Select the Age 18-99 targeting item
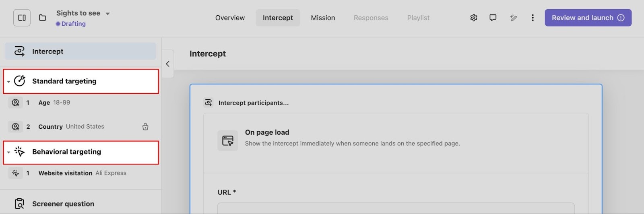This screenshot has height=214, width=644. [54, 103]
